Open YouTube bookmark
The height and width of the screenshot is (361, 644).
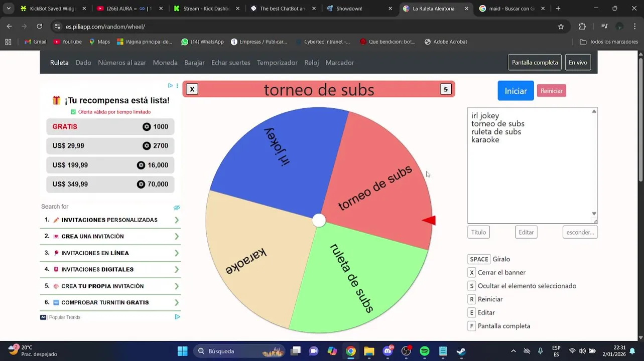(x=67, y=42)
